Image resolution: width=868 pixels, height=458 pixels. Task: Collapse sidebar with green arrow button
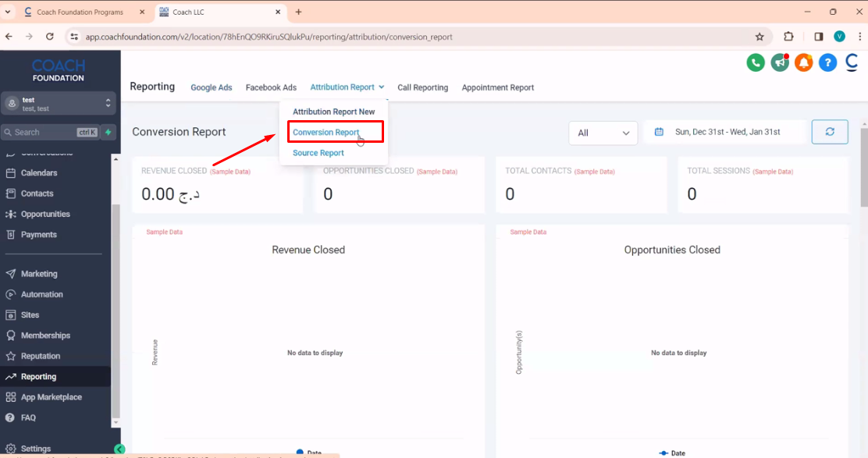pyautogui.click(x=119, y=449)
